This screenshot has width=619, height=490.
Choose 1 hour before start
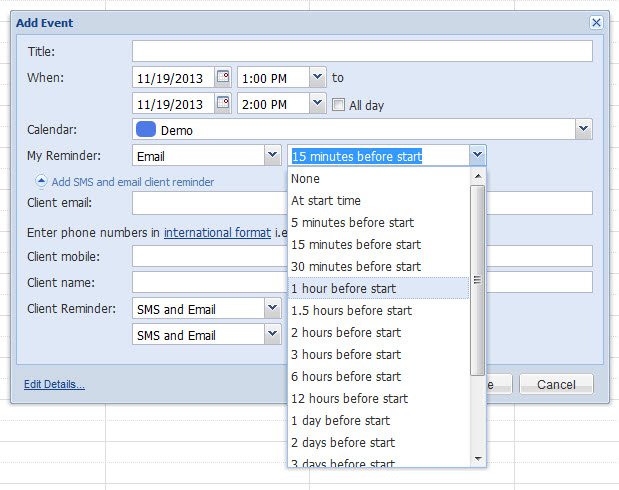click(x=378, y=288)
